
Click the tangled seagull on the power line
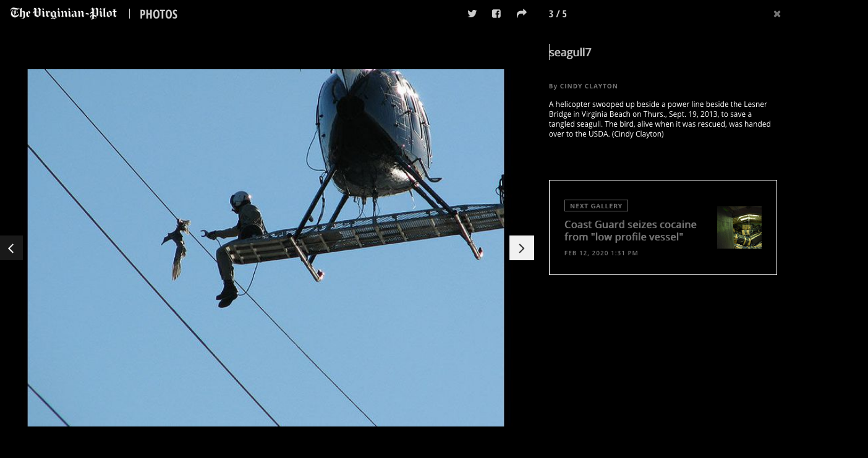tap(177, 246)
